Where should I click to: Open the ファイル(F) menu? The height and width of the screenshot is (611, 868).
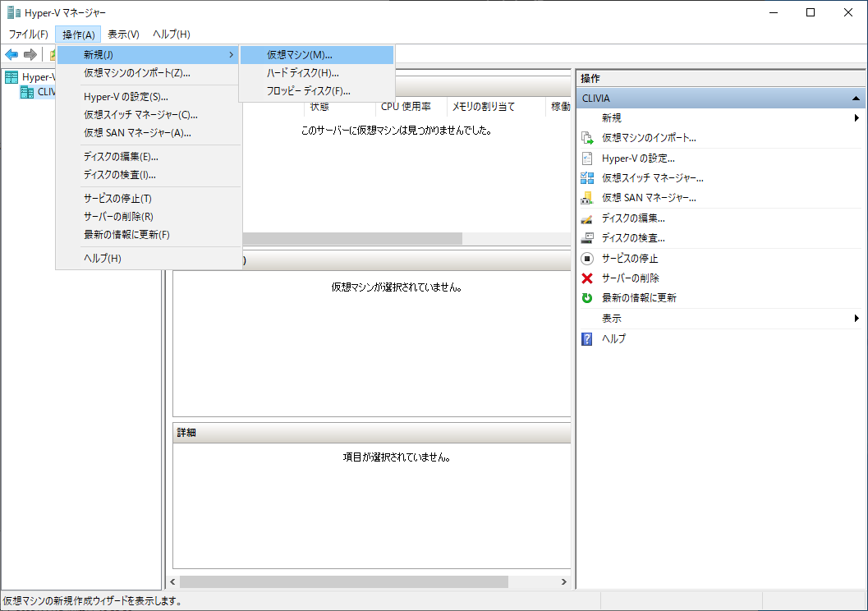tap(28, 34)
